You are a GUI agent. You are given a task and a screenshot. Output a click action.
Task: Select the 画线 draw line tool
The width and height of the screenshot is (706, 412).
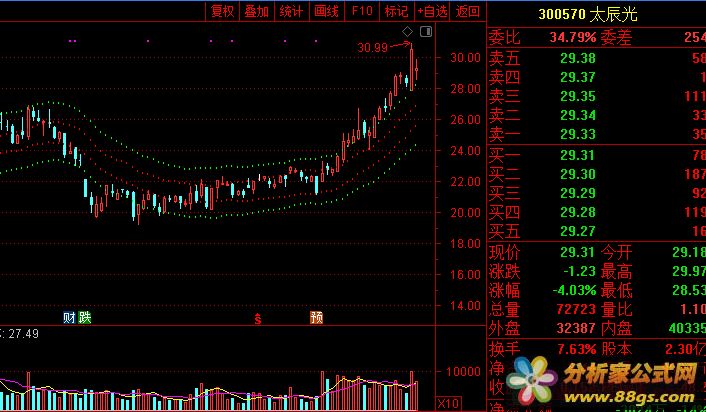pyautogui.click(x=326, y=11)
